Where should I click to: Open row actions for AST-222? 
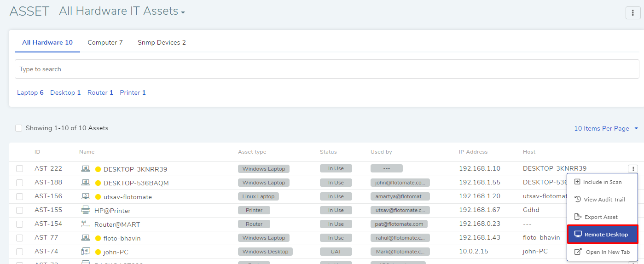pyautogui.click(x=633, y=169)
